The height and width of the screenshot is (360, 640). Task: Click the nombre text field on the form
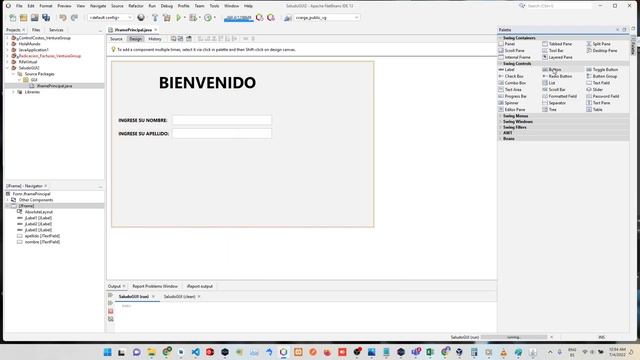click(x=222, y=120)
